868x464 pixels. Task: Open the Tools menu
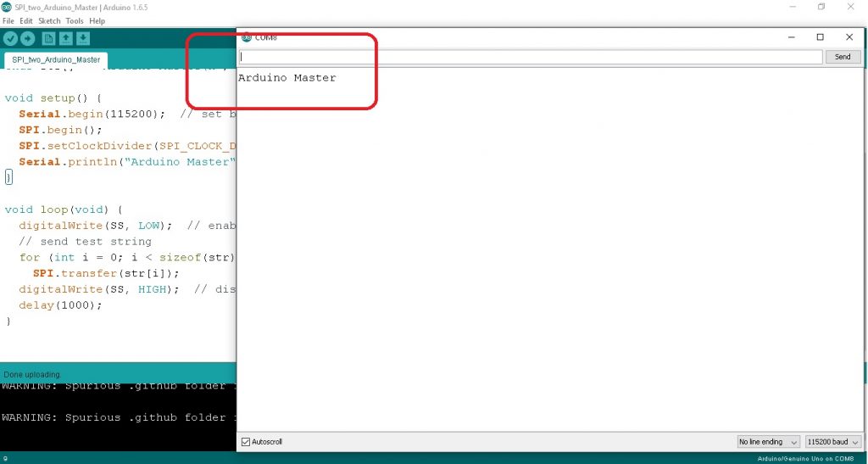(x=75, y=21)
